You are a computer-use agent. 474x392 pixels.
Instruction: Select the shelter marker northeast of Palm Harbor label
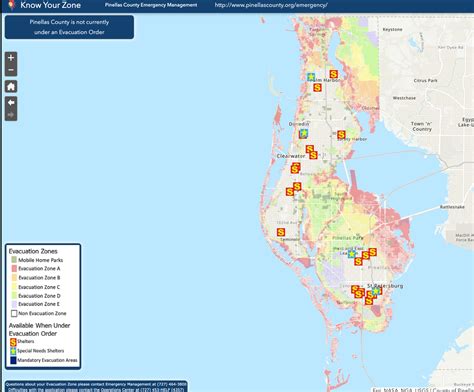pos(334,74)
